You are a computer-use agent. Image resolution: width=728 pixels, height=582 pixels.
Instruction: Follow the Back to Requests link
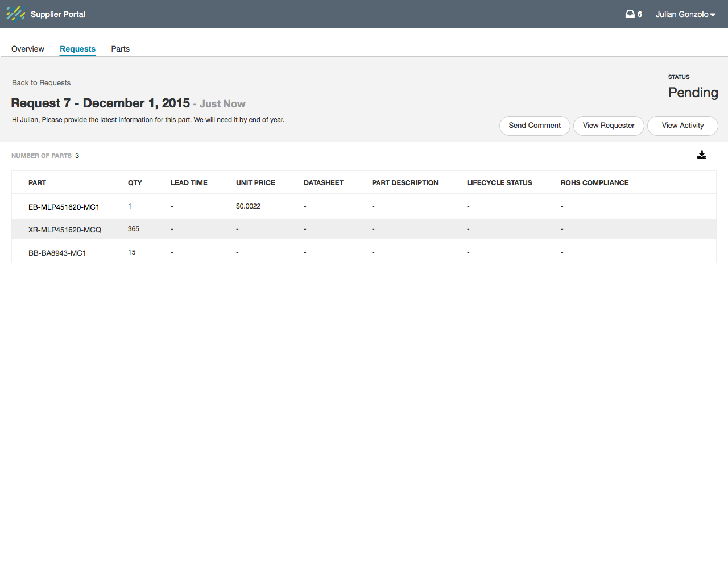point(41,82)
